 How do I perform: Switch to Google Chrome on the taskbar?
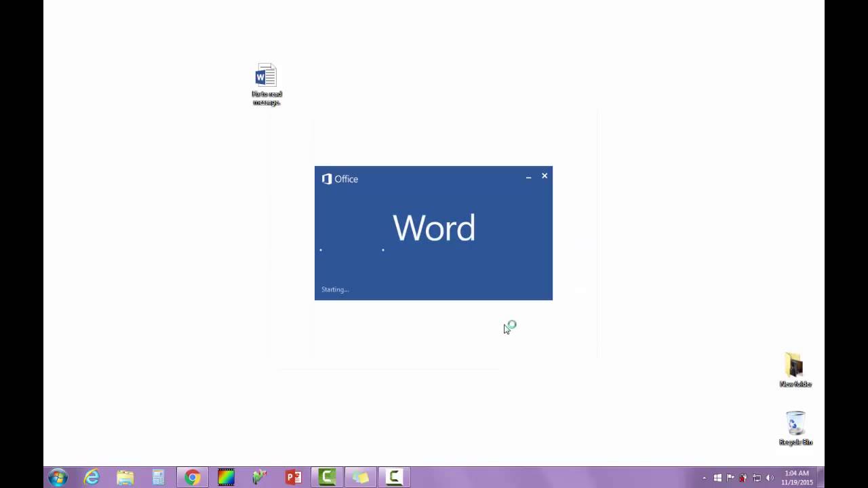[x=193, y=478]
